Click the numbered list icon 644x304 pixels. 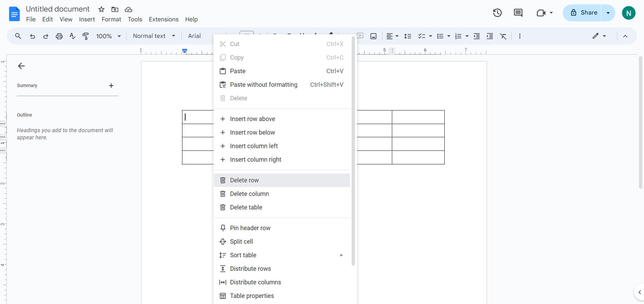(x=458, y=36)
